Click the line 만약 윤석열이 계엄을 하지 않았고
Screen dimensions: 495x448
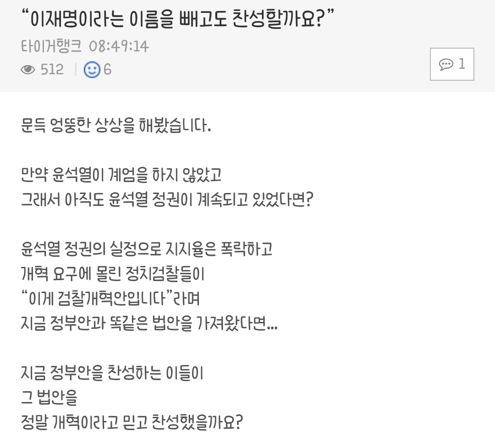point(121,175)
